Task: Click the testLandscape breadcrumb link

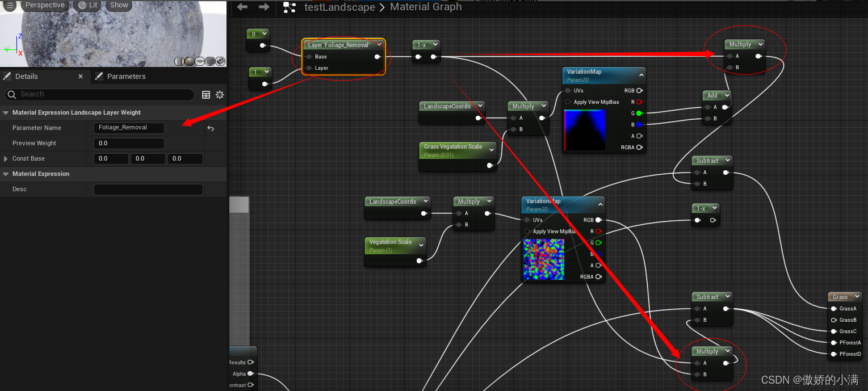Action: pos(339,7)
